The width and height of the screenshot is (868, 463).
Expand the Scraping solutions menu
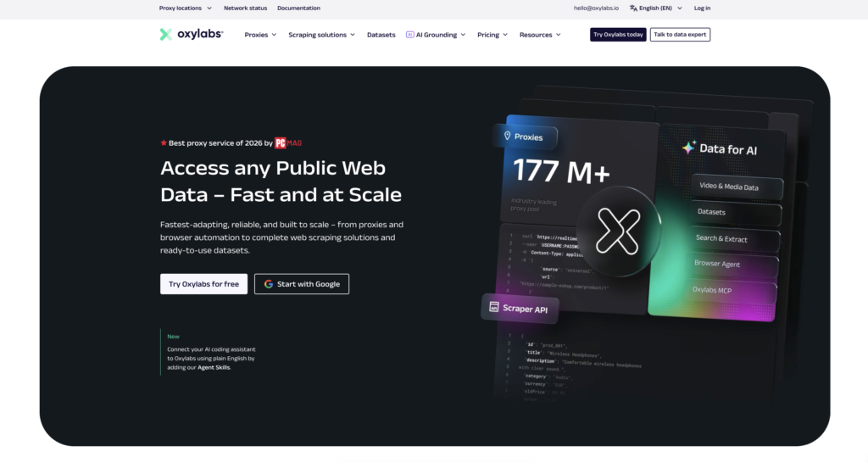tap(321, 34)
